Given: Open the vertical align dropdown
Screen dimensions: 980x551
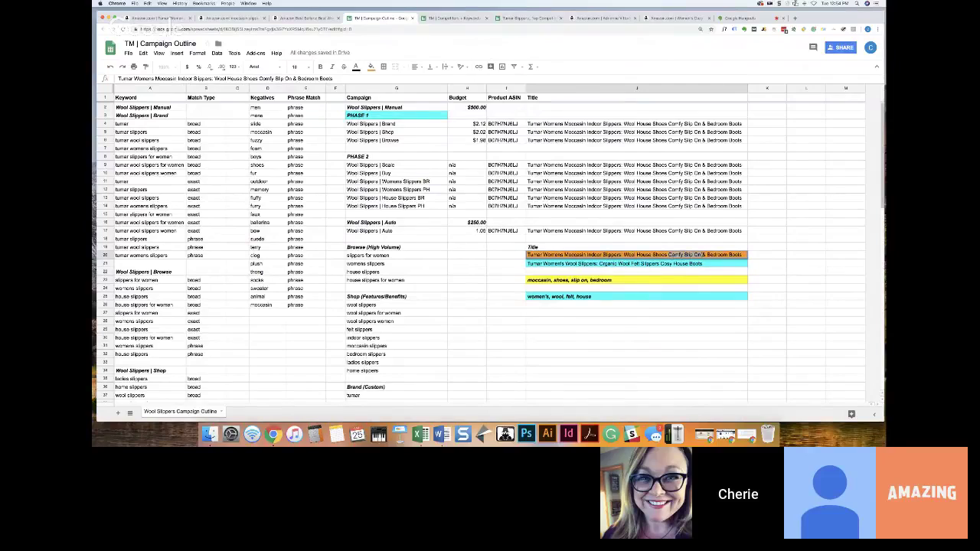Looking at the screenshot, I should pos(431,67).
